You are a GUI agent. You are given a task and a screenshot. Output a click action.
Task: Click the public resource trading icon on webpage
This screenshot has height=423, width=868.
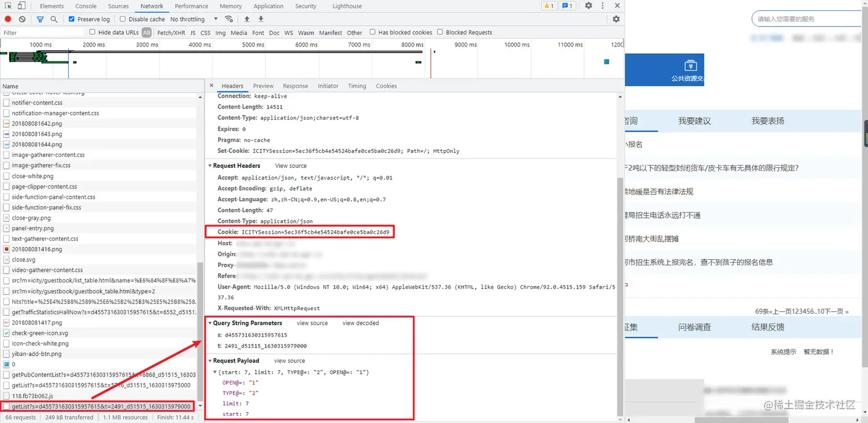(691, 65)
